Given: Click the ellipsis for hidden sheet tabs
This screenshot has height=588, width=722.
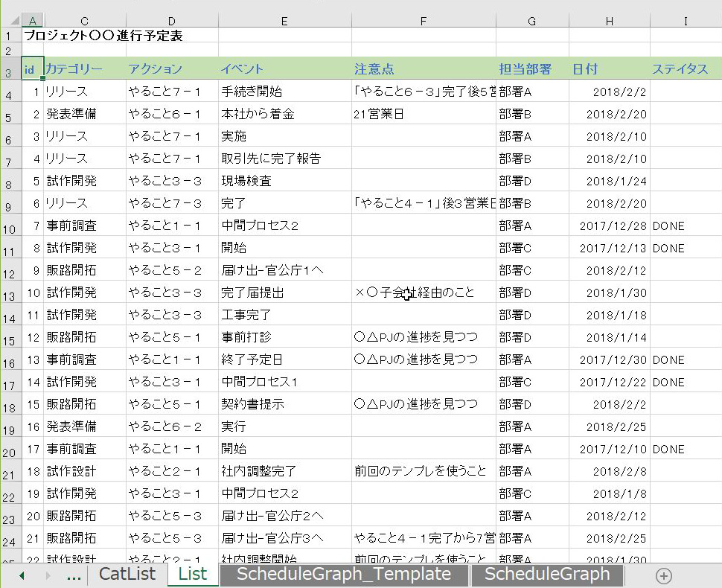Looking at the screenshot, I should [x=74, y=575].
